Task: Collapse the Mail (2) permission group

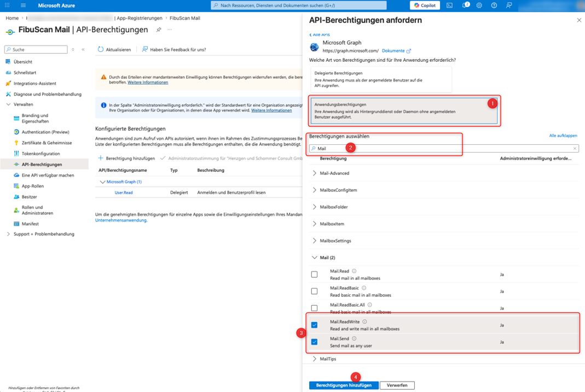Action: tap(315, 258)
